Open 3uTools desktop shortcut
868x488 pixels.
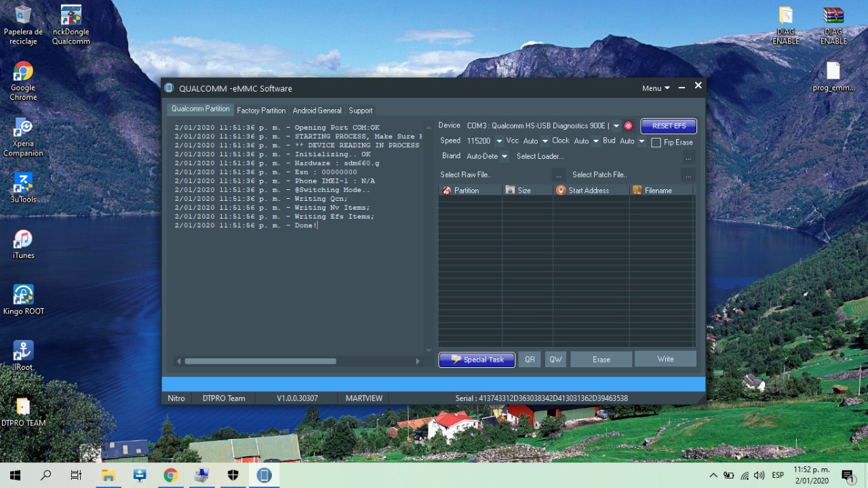[23, 188]
